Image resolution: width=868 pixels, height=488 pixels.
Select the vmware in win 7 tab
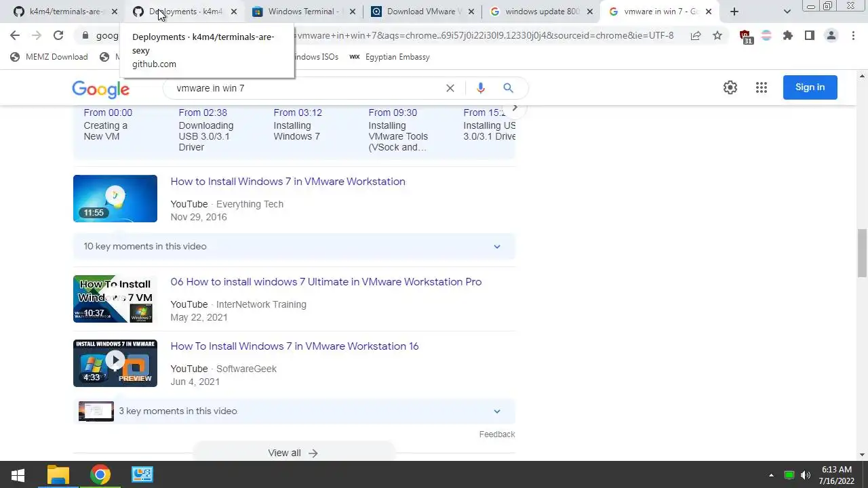660,12
